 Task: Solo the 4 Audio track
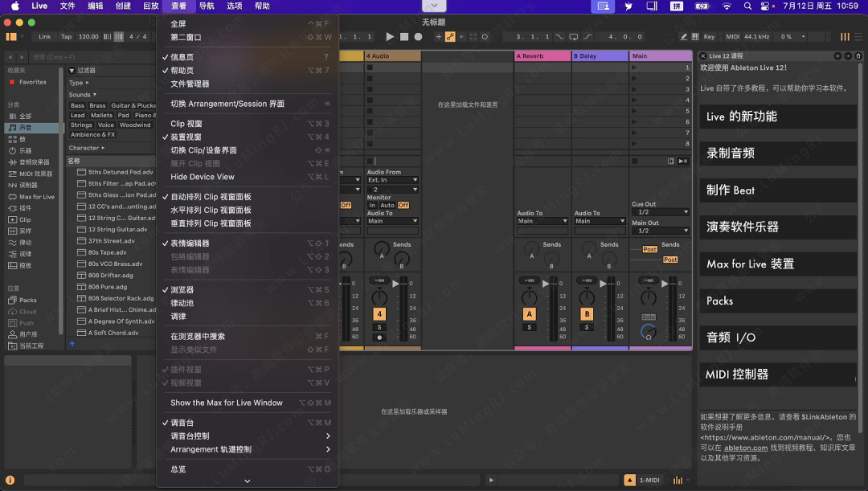pyautogui.click(x=379, y=327)
